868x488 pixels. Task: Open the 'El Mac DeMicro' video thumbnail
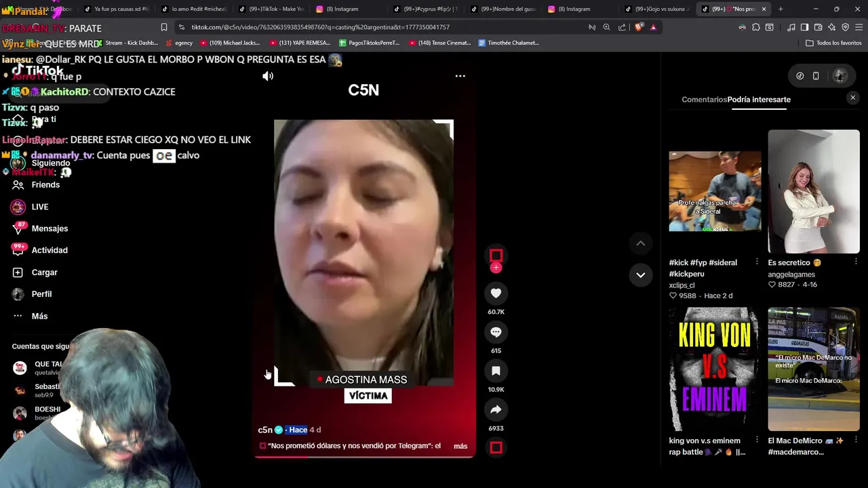814,369
